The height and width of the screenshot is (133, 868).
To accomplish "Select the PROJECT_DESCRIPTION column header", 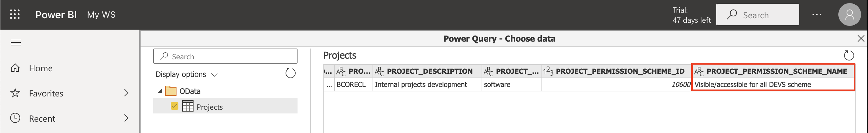I will (x=429, y=71).
